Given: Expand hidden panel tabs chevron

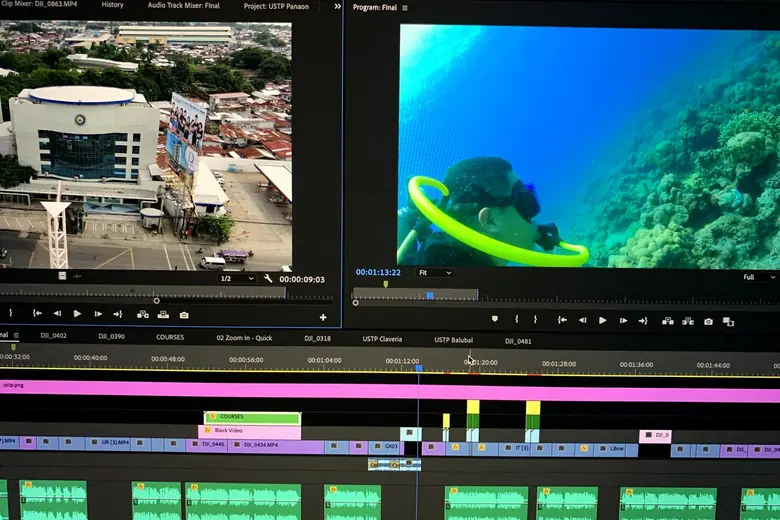Looking at the screenshot, I should 338,6.
